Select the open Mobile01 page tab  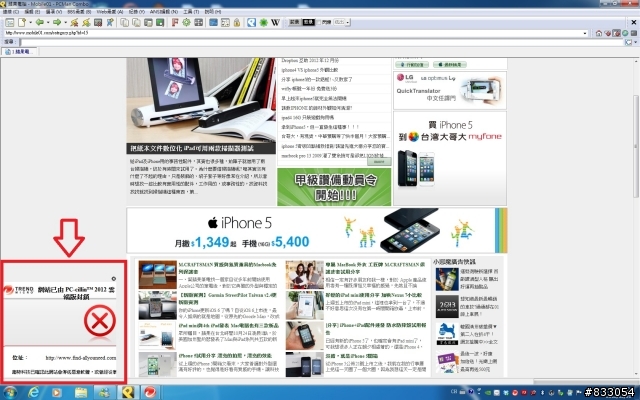click(19, 52)
